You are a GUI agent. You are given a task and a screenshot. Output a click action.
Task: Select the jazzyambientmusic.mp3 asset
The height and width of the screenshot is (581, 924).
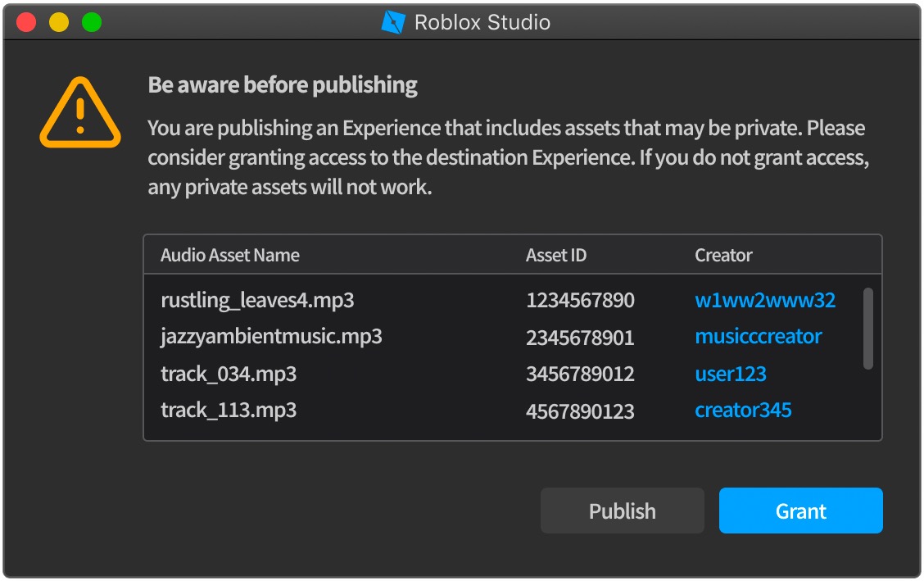(x=271, y=336)
